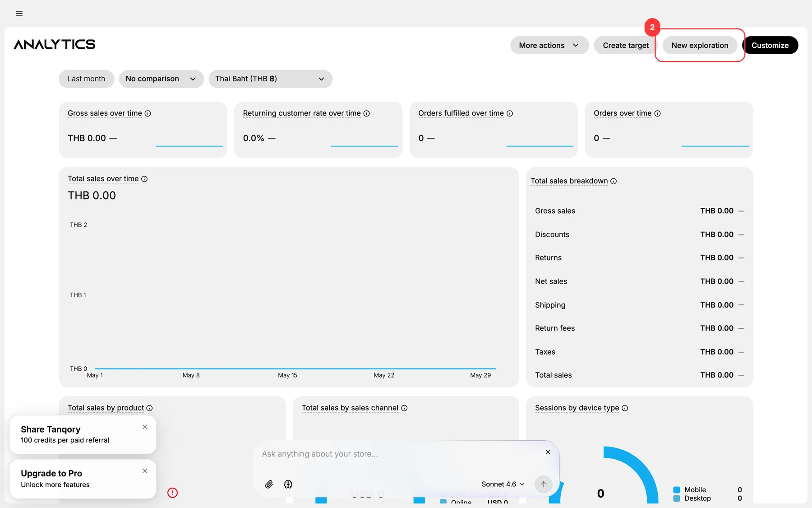Click the red alert warning icon
Image resolution: width=812 pixels, height=508 pixels.
click(x=172, y=493)
